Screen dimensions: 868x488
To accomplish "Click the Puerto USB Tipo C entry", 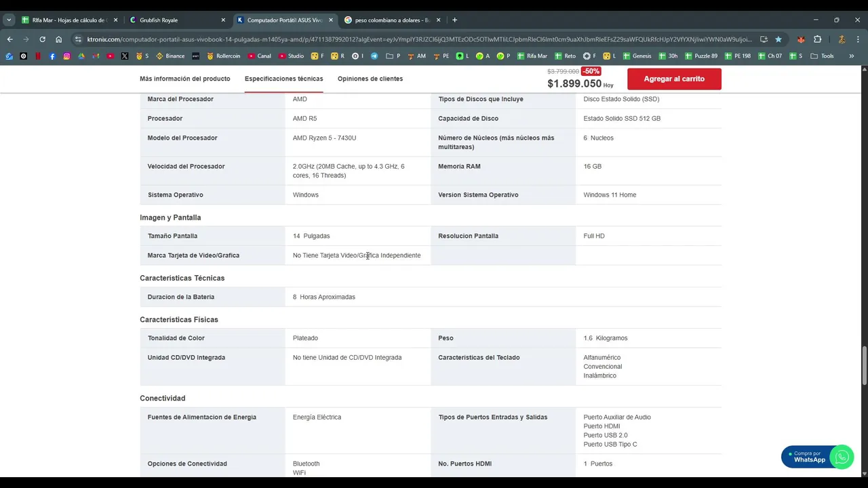I will [610, 445].
